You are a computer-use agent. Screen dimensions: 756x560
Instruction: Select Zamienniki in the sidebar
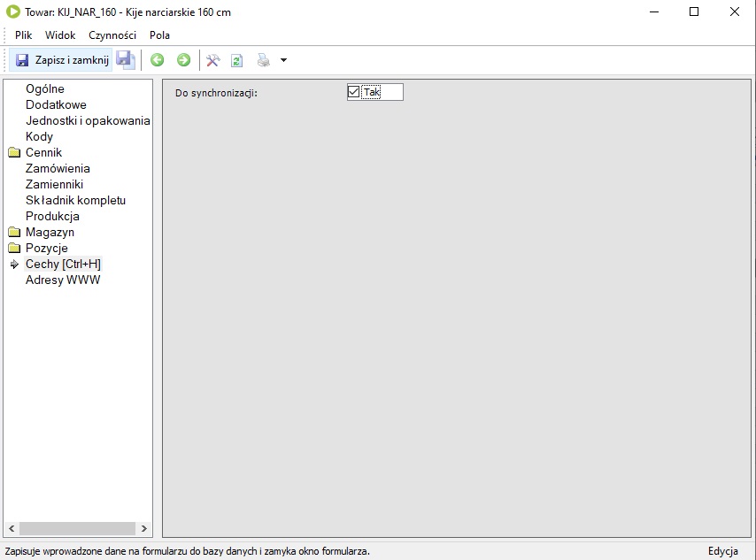coord(55,184)
